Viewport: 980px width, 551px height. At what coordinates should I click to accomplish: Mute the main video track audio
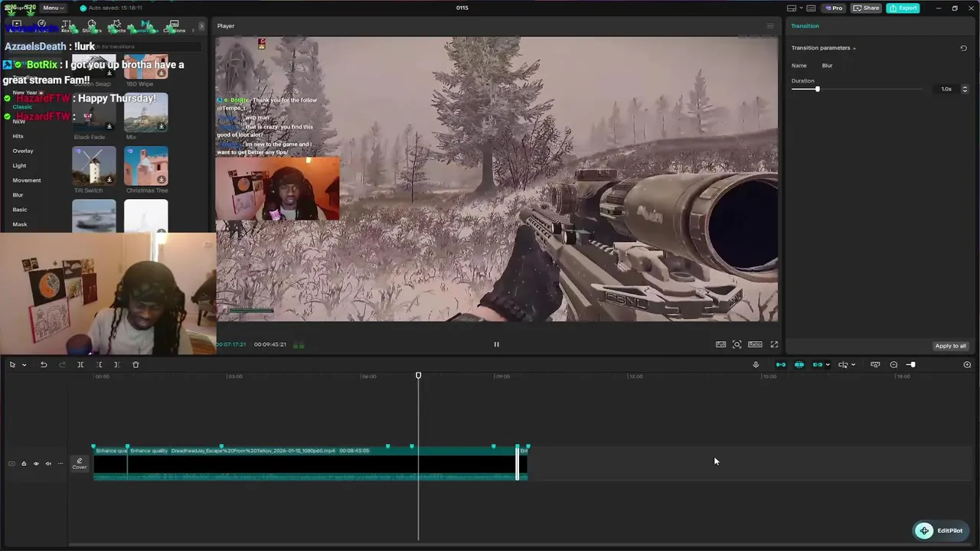(x=48, y=464)
